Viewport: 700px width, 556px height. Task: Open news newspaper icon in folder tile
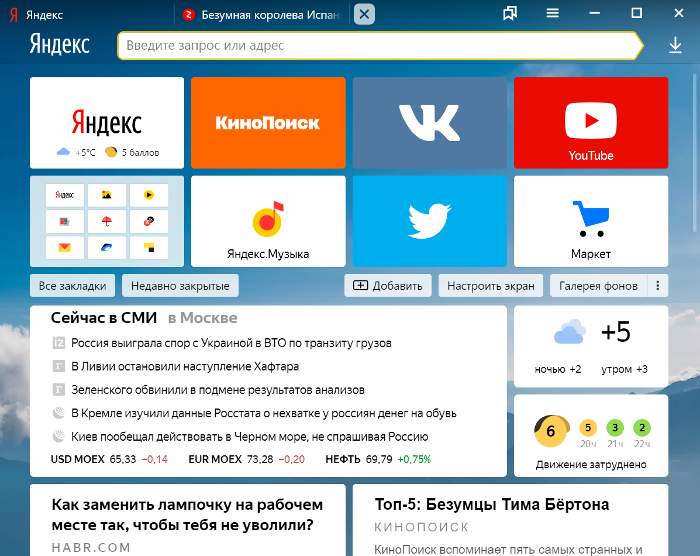(x=65, y=221)
